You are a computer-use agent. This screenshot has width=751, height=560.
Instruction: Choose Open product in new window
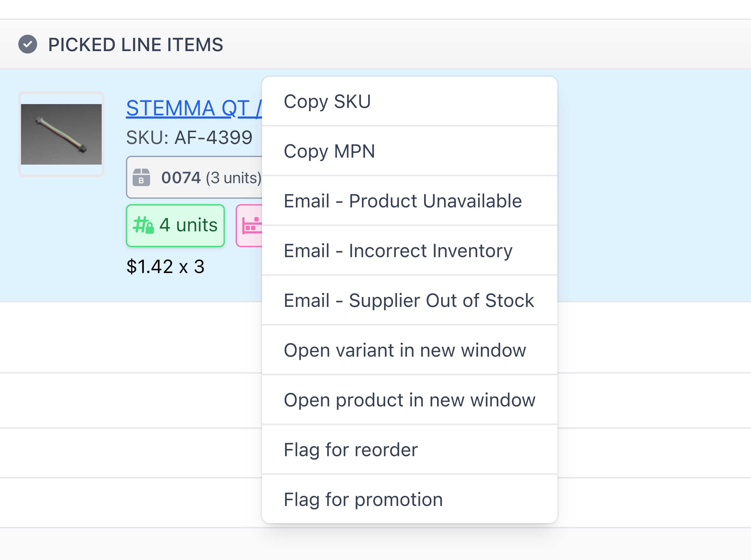409,400
